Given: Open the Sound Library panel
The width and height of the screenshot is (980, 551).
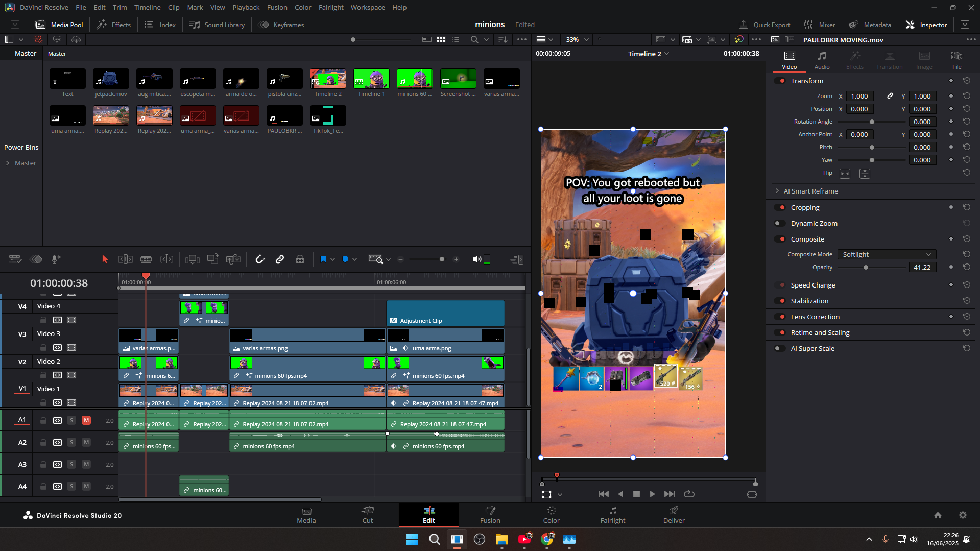Looking at the screenshot, I should (x=217, y=25).
